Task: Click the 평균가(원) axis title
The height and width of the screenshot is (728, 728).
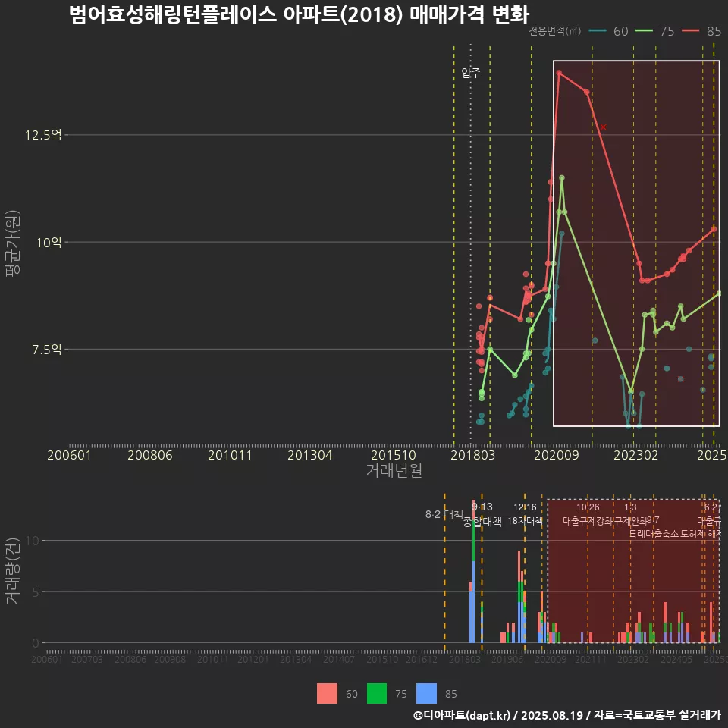Action: [x=13, y=243]
